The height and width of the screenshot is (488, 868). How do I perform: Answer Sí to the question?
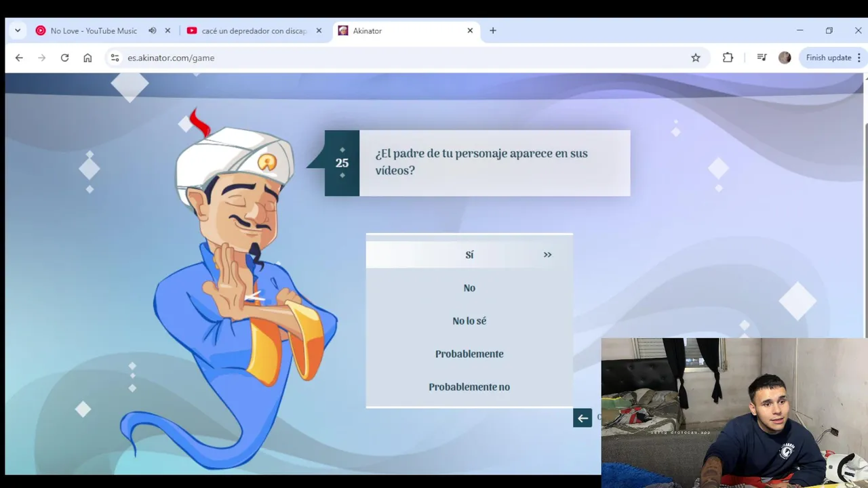(469, 255)
